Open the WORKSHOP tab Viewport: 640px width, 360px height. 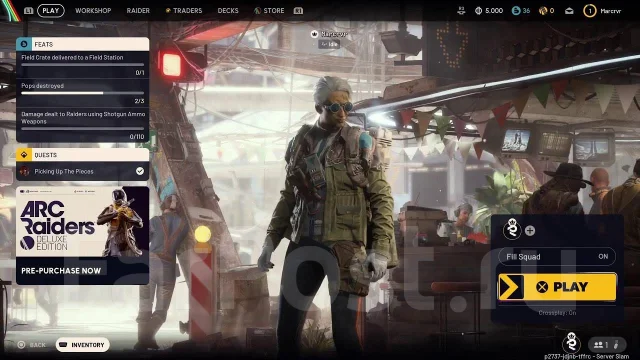pyautogui.click(x=93, y=11)
